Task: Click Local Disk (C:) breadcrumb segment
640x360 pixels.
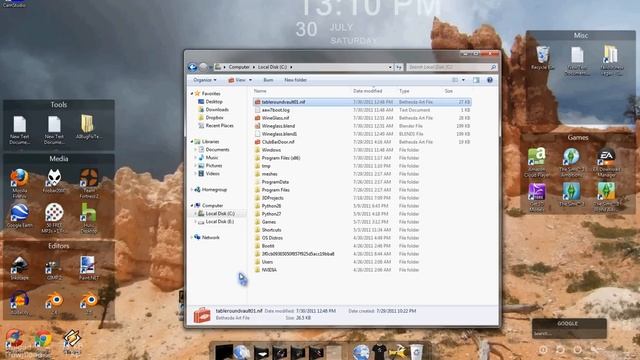Action: point(272,67)
